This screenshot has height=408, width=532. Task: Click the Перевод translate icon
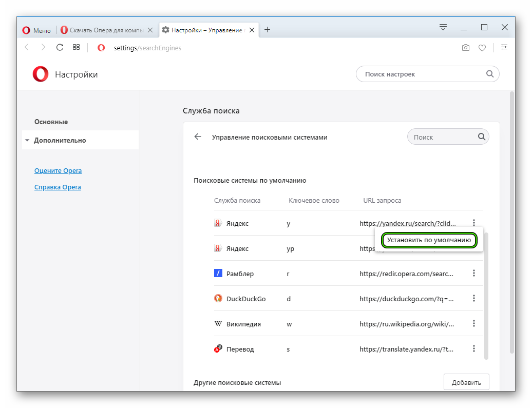pos(218,348)
